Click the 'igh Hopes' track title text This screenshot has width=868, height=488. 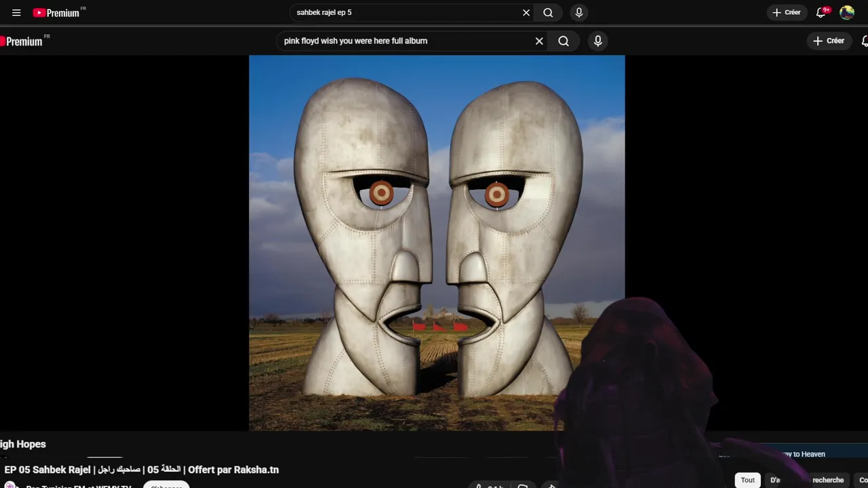[x=23, y=444]
